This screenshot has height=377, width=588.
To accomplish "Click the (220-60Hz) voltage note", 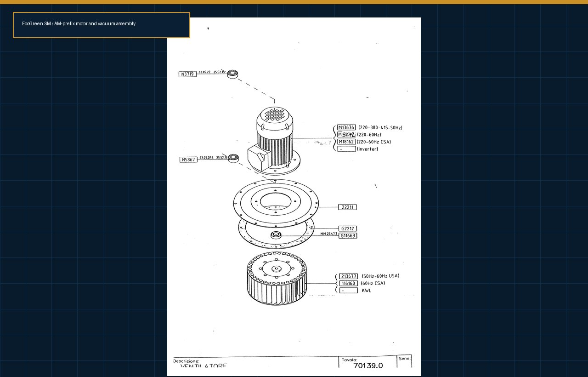I will pos(369,135).
